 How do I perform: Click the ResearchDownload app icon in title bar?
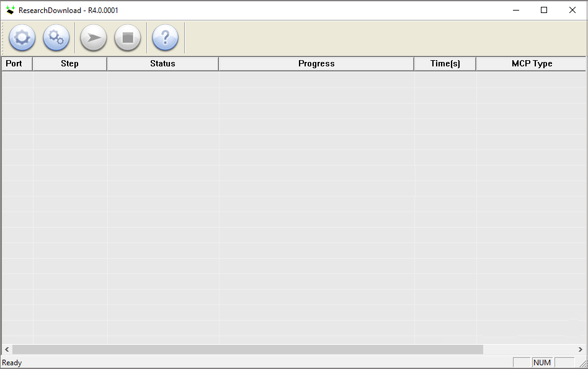(10, 10)
